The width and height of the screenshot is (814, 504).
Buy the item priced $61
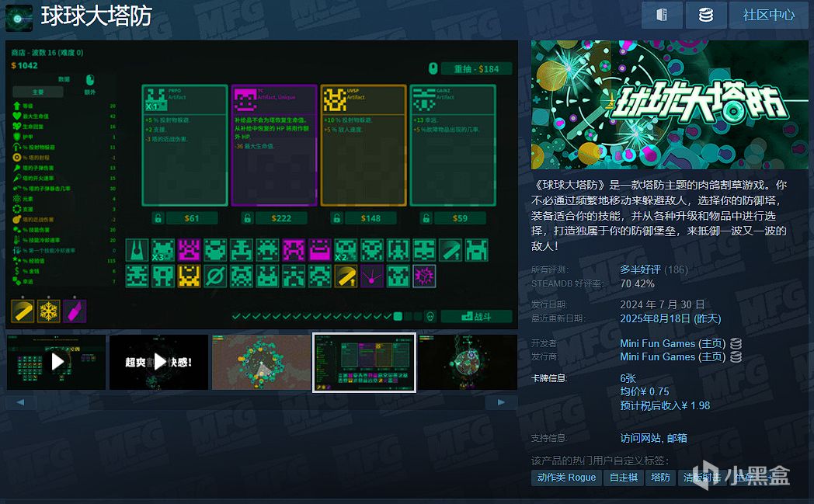(x=192, y=218)
